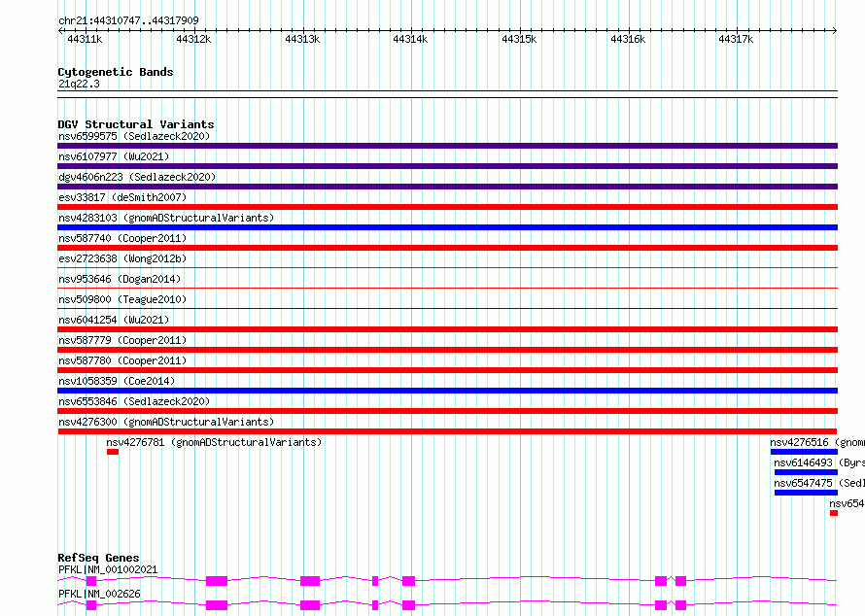Click the 44314k position on the ruler

pos(410,39)
